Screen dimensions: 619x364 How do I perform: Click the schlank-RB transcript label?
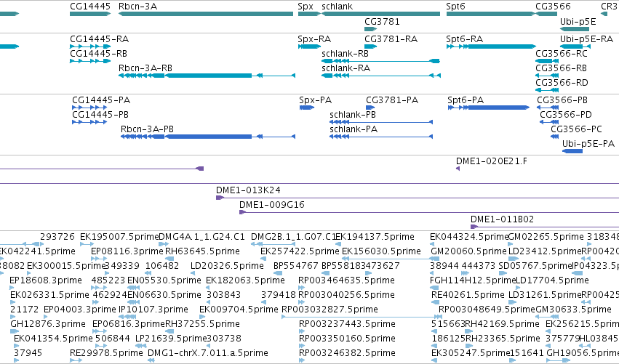(x=345, y=54)
